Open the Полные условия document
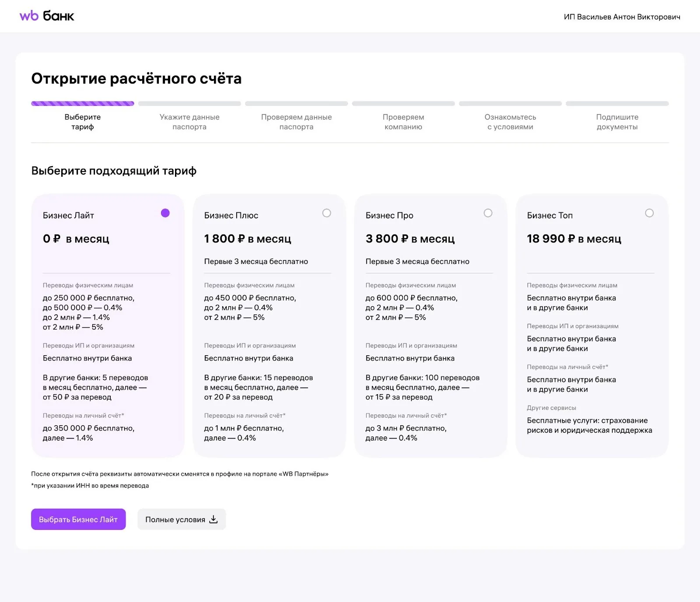Image resolution: width=700 pixels, height=602 pixels. point(175,519)
